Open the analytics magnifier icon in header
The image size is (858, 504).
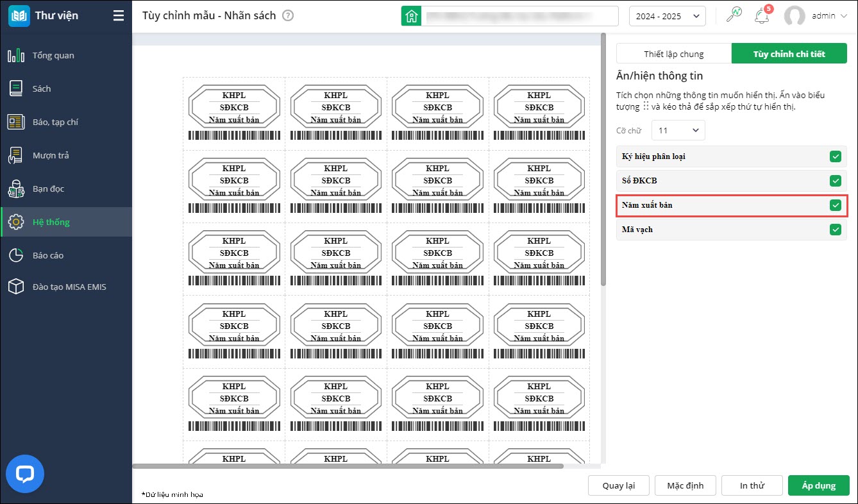pos(734,15)
